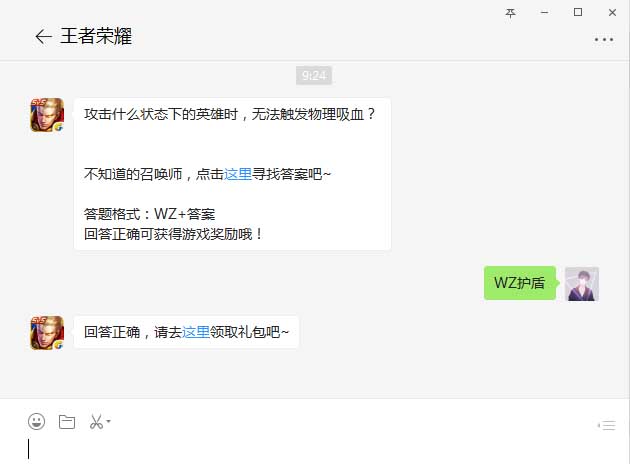Click the lower 王者荣耀 account avatar

pyautogui.click(x=47, y=333)
